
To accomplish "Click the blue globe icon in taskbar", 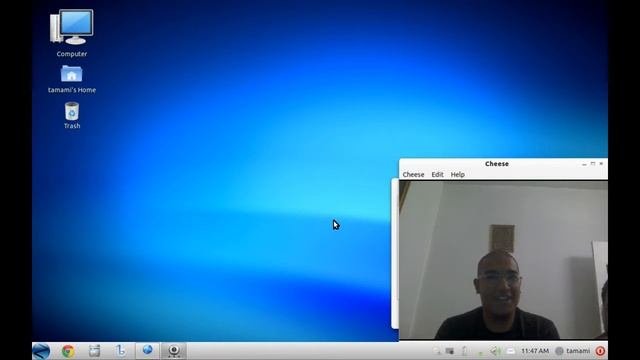I will 147,350.
